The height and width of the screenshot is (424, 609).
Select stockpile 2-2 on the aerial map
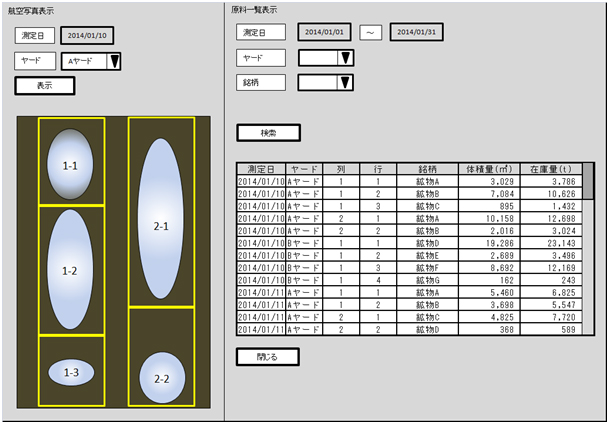pyautogui.click(x=161, y=378)
